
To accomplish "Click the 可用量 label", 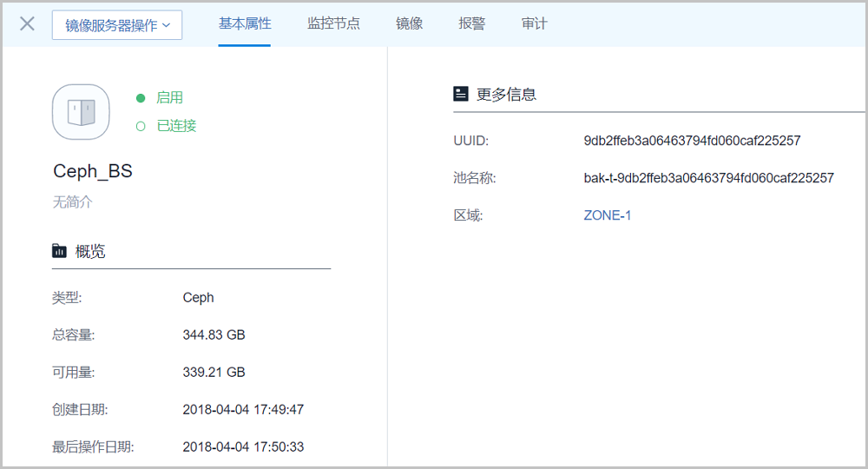I will [x=73, y=372].
